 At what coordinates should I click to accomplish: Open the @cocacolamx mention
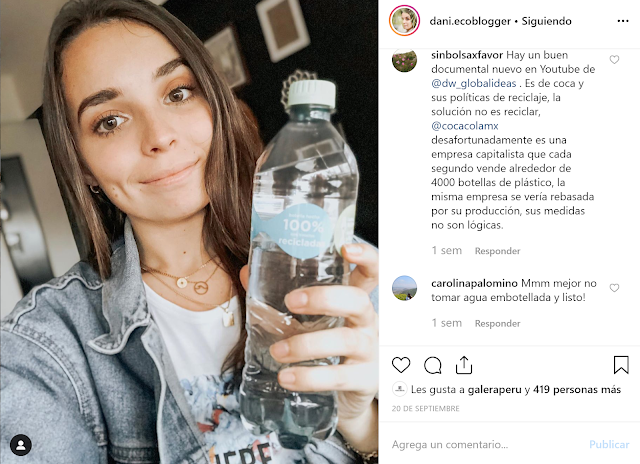(464, 126)
